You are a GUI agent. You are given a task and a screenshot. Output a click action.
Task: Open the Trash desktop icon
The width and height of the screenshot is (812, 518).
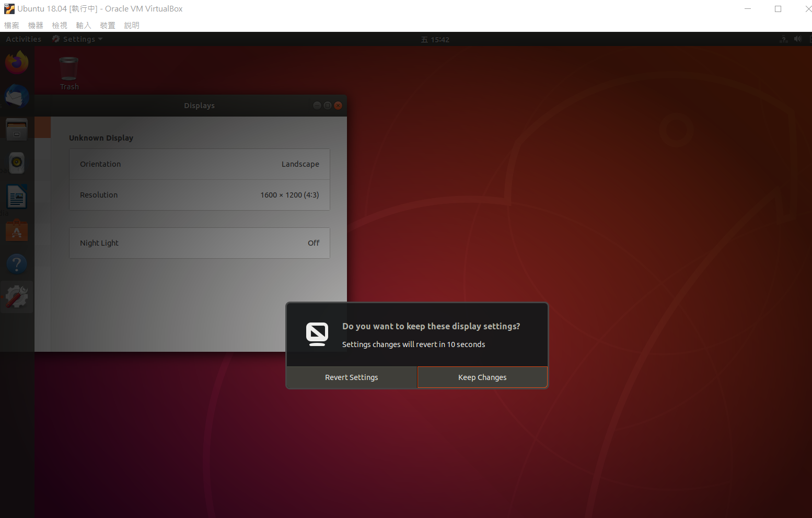69,74
